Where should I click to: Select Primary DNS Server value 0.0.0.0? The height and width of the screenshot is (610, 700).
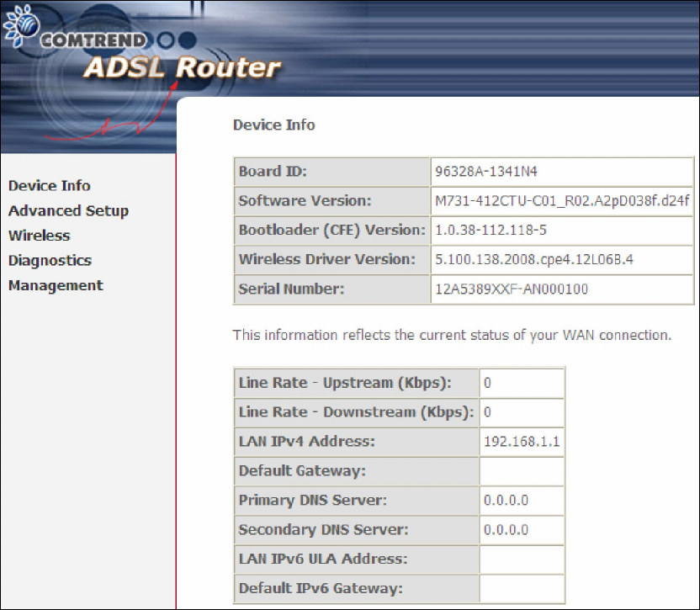506,500
